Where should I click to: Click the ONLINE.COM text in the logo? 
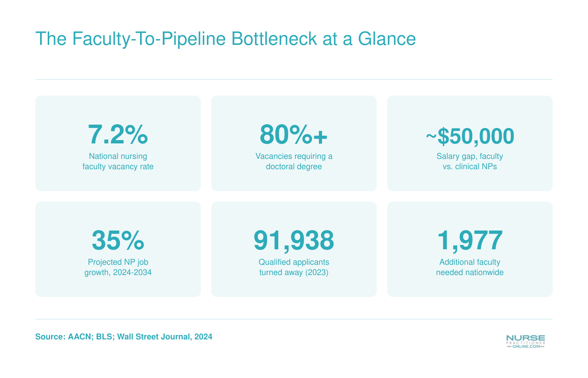[526, 346]
